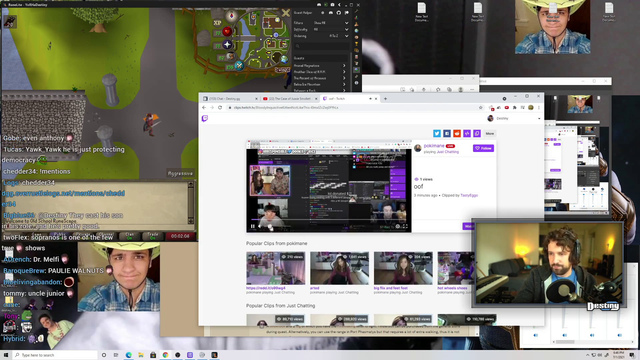This screenshot has height=360, width=640.
Task: Click the More share button
Action: click(x=490, y=133)
